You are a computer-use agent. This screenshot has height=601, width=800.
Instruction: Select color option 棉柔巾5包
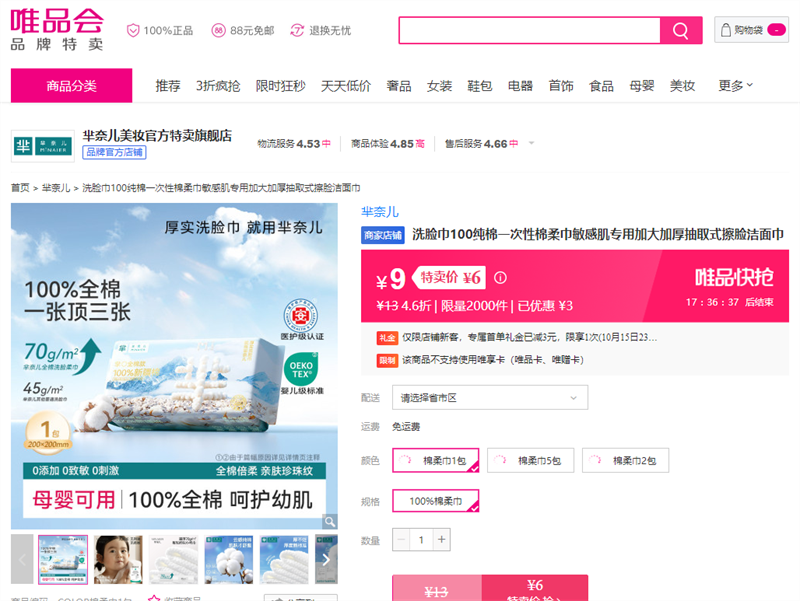pos(531,461)
